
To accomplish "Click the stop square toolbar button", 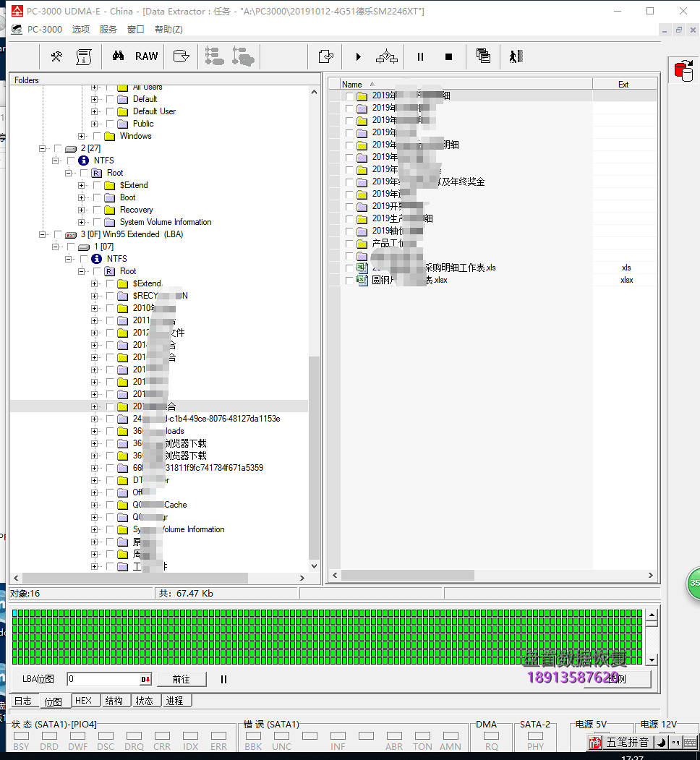I will 448,56.
